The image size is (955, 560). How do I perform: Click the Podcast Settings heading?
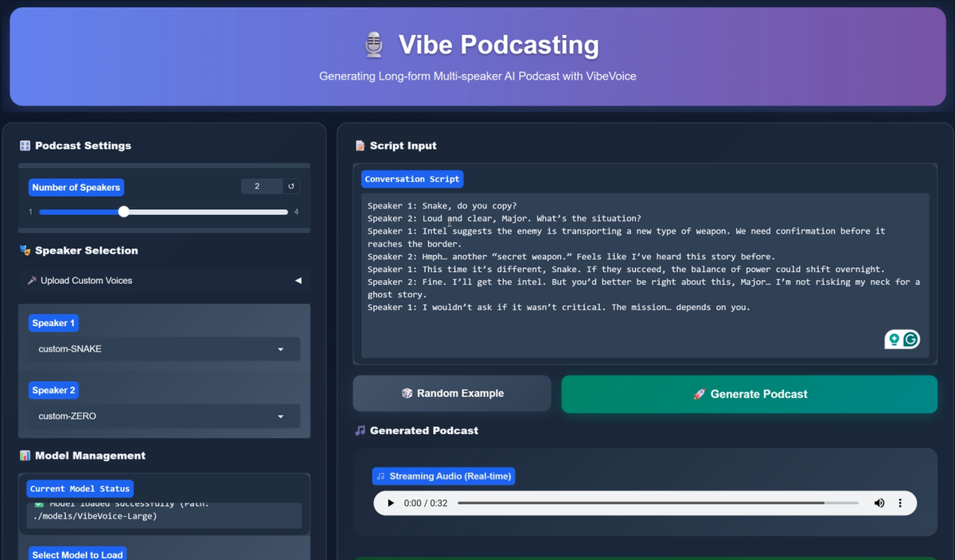(83, 146)
